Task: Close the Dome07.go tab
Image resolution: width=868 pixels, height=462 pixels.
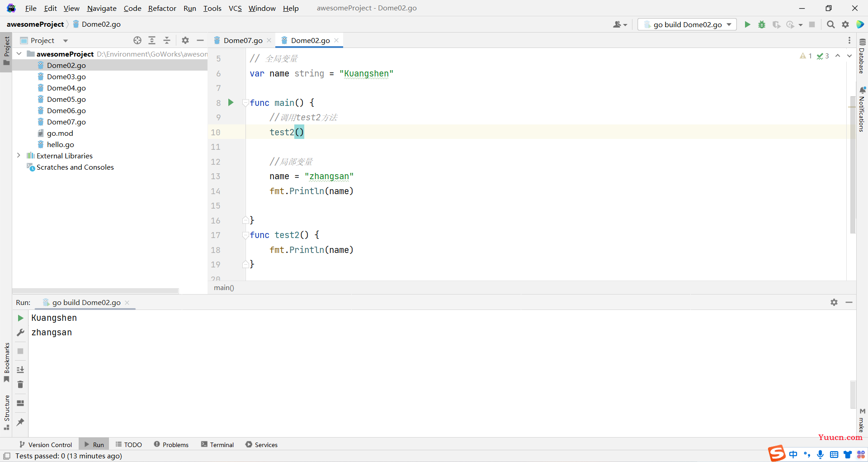Action: tap(269, 40)
